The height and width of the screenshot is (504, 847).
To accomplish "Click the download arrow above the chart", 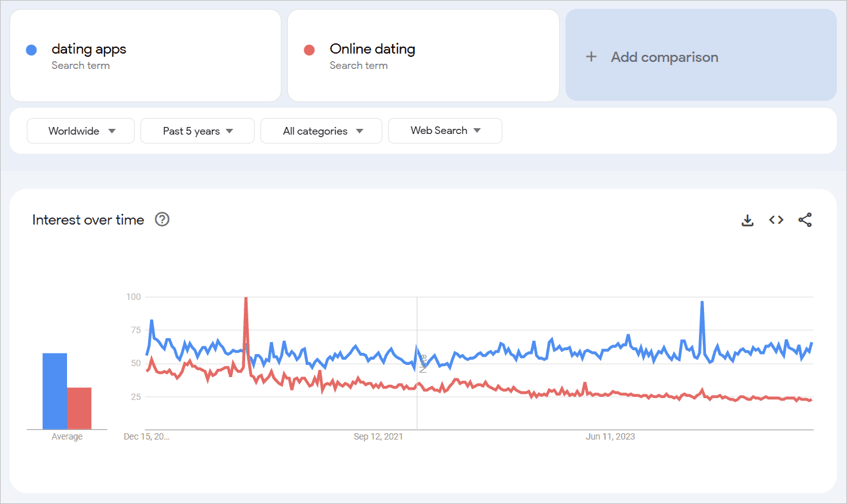I will (747, 219).
